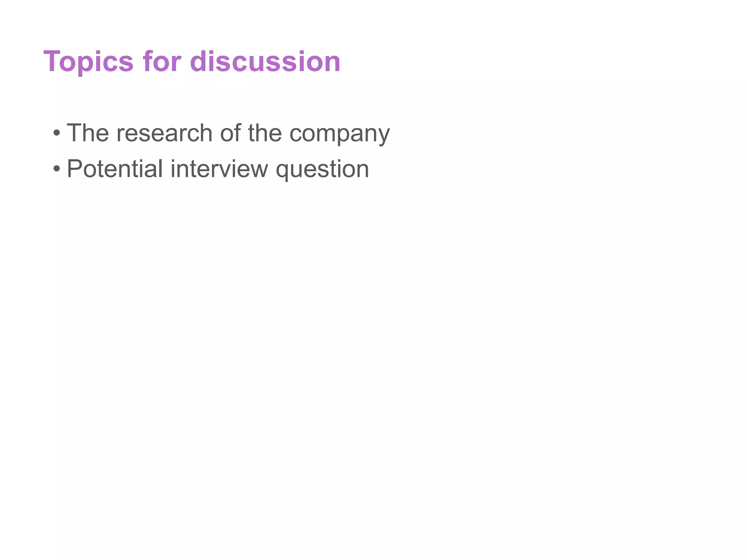This screenshot has height=560, width=747.
Task: Place cursor right after the word 'question'
Action: pyautogui.click(x=370, y=169)
